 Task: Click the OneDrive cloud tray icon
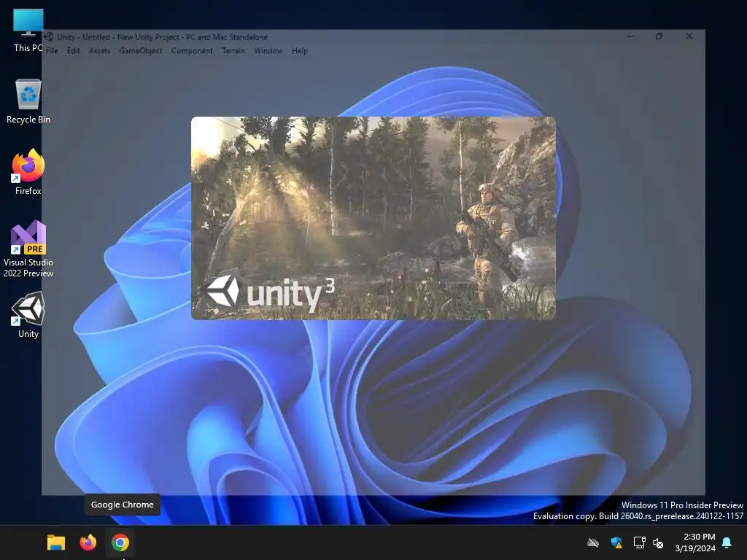[x=592, y=542]
